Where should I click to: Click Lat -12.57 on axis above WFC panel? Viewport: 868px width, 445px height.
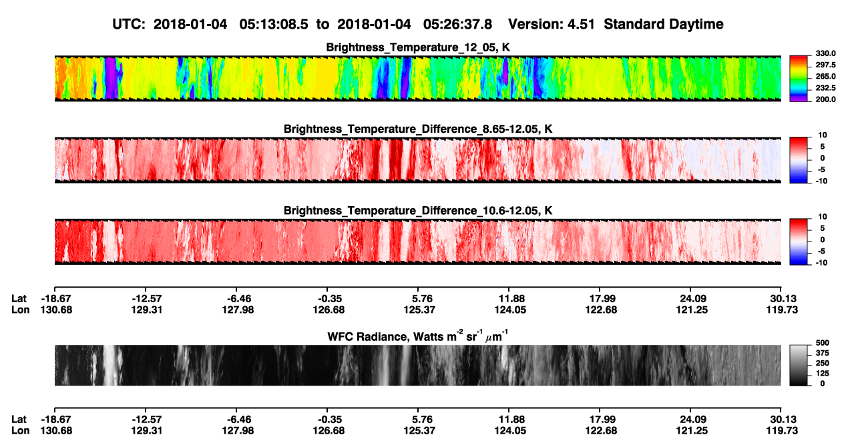coord(145,298)
